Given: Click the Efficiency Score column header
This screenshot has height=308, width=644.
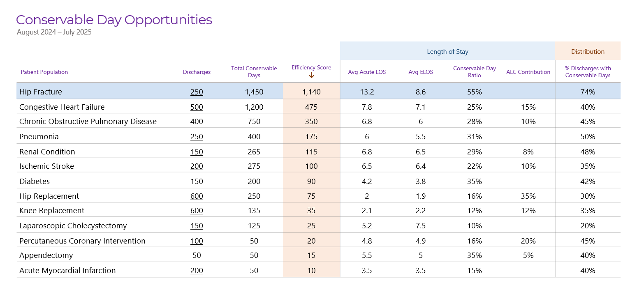Looking at the screenshot, I should [311, 68].
